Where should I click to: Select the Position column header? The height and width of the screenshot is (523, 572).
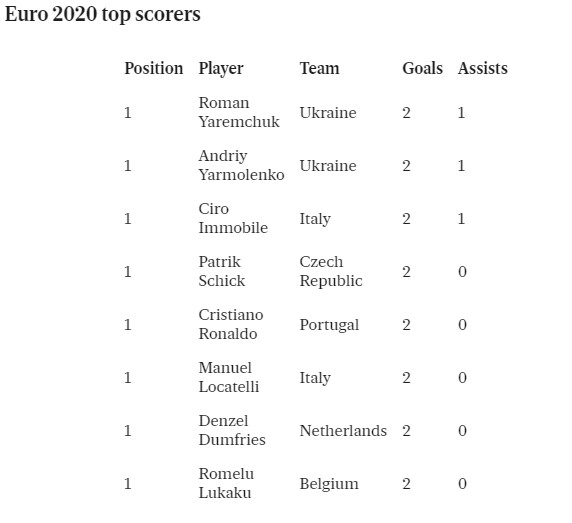[x=154, y=69]
